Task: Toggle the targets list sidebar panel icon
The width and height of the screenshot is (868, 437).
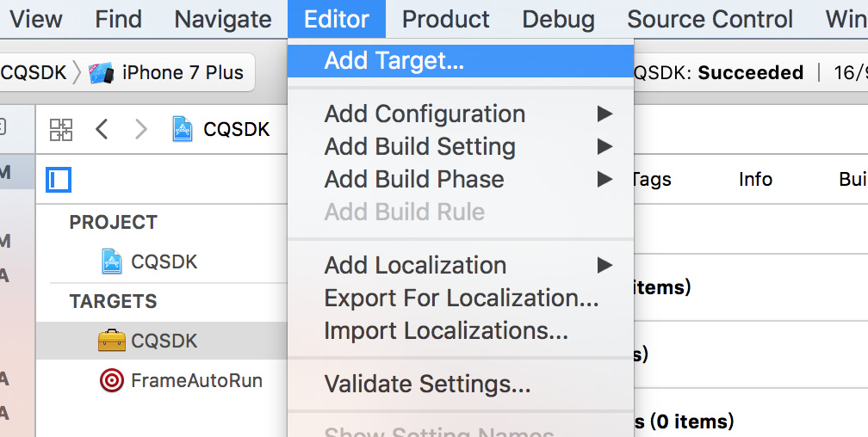Action: (59, 180)
